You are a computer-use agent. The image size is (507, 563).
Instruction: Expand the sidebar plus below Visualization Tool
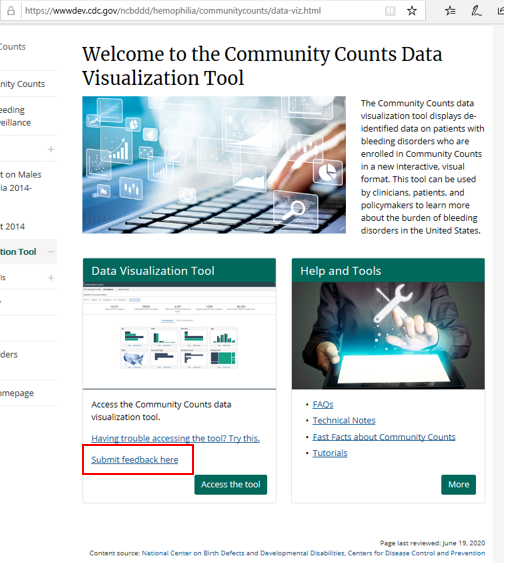click(x=51, y=278)
